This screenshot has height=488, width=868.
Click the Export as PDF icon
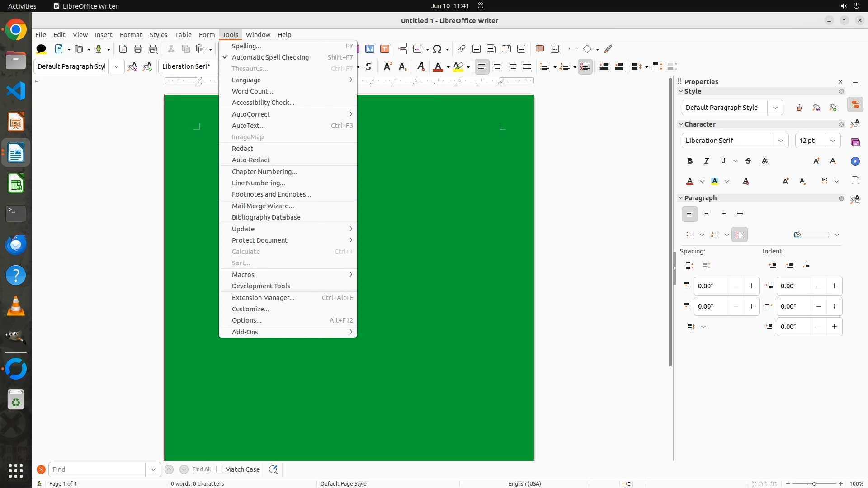(x=123, y=49)
